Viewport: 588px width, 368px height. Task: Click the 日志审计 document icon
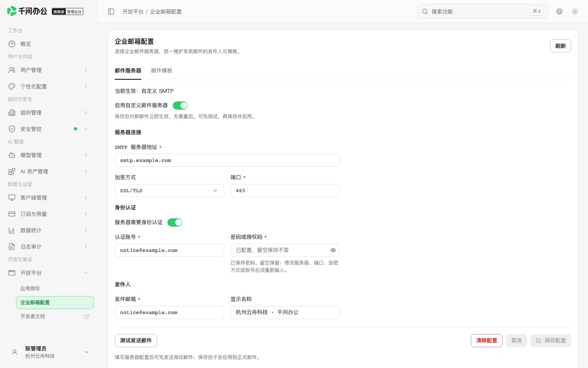click(x=12, y=247)
